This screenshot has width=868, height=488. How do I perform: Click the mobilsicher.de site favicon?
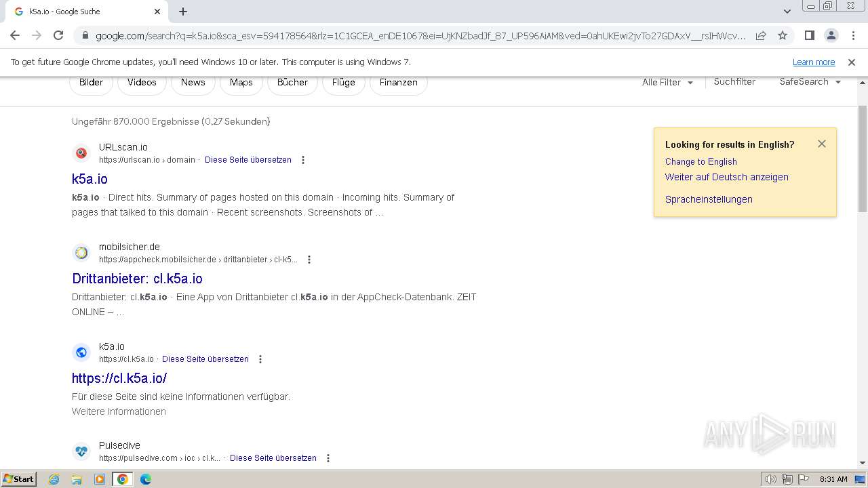pyautogui.click(x=81, y=253)
